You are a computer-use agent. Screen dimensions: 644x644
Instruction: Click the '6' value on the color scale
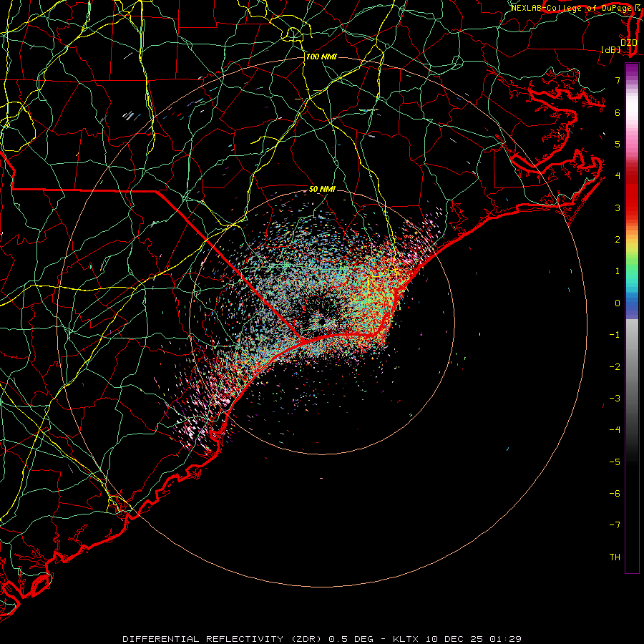coord(618,112)
